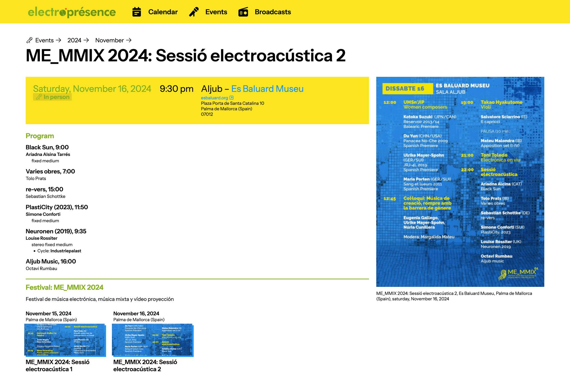Select the poster caption text

click(x=454, y=296)
